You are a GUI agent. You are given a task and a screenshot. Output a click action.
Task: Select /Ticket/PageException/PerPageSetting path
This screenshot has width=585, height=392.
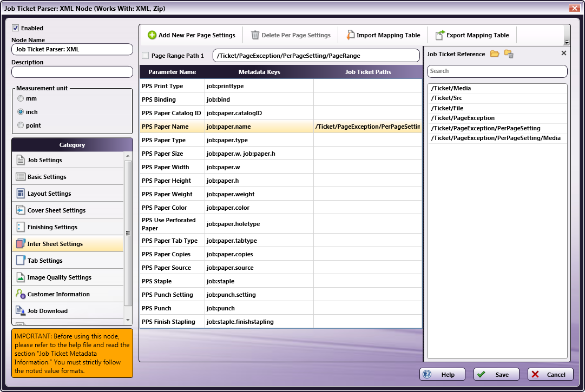tap(497, 128)
